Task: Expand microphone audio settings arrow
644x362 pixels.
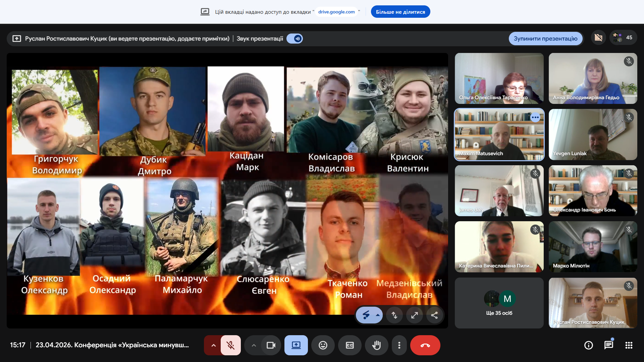Action: [x=213, y=345]
